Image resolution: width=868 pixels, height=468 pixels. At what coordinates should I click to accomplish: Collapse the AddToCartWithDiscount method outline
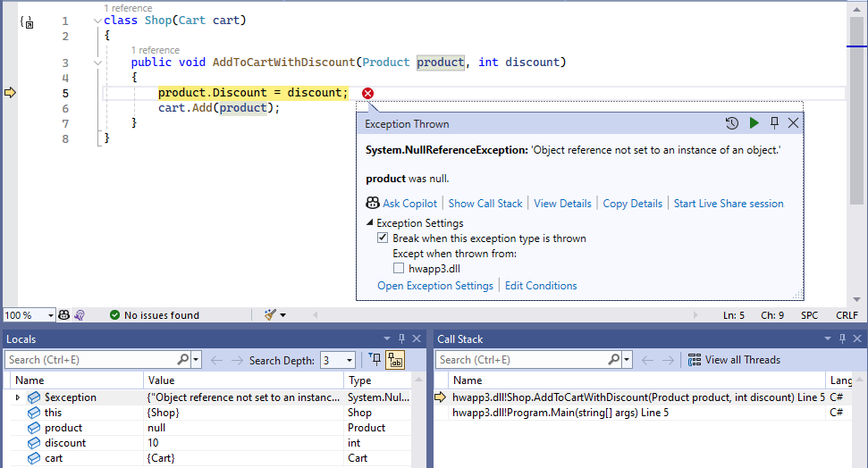[97, 63]
